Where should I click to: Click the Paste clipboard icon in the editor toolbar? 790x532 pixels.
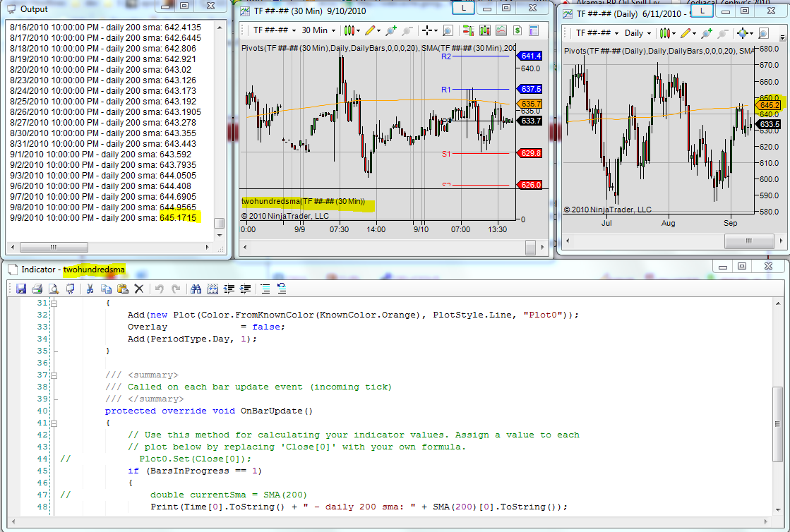tap(123, 289)
